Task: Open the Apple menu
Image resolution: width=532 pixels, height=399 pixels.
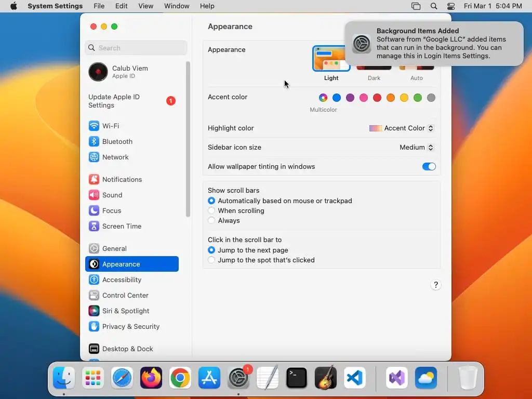Action: (14, 6)
